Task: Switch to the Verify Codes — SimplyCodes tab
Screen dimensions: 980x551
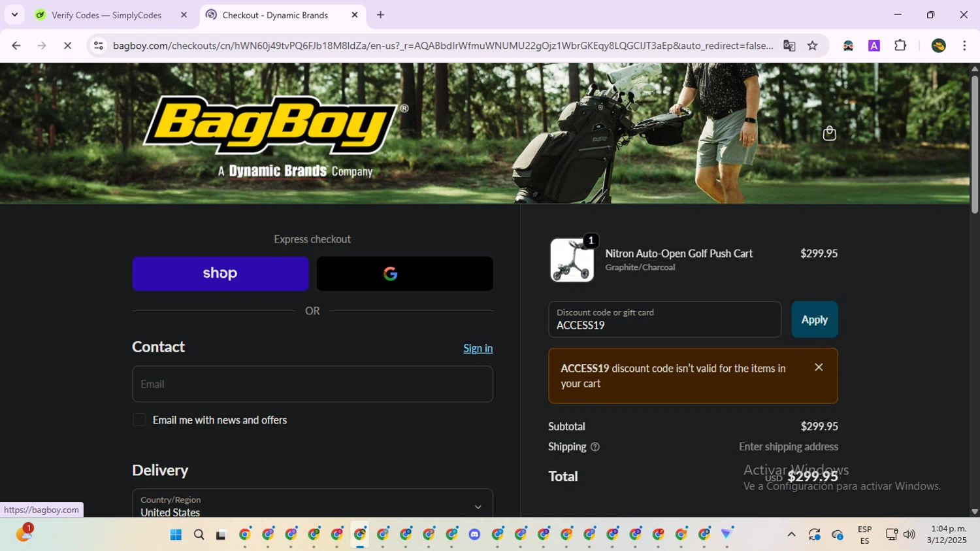Action: coord(106,15)
